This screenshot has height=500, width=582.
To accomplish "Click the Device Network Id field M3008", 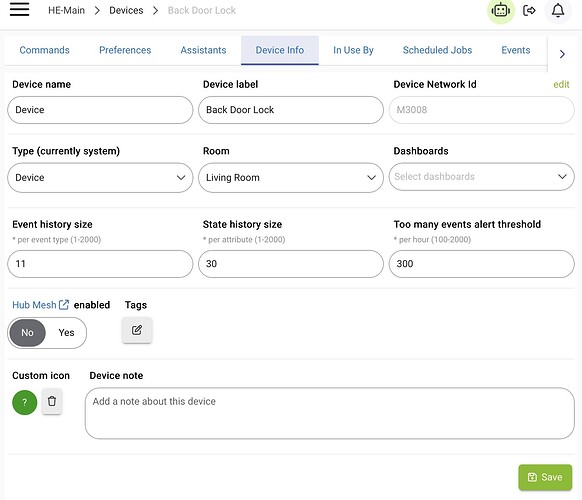I will click(481, 110).
